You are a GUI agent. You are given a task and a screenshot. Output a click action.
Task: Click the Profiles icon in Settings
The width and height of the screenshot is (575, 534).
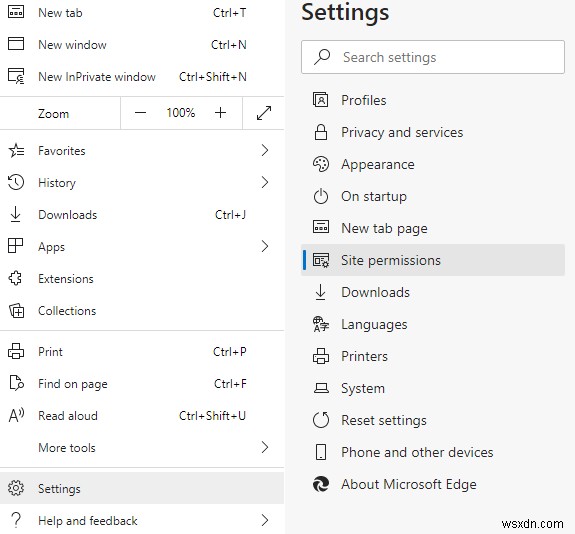[x=321, y=100]
